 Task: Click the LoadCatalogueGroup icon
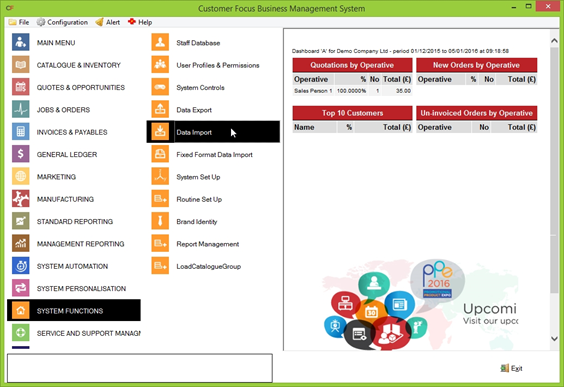tap(160, 266)
